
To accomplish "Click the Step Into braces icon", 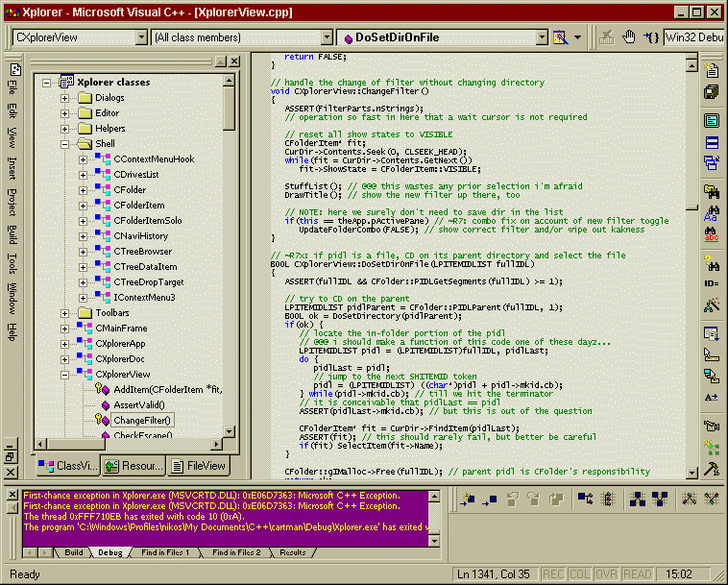I will [x=651, y=37].
